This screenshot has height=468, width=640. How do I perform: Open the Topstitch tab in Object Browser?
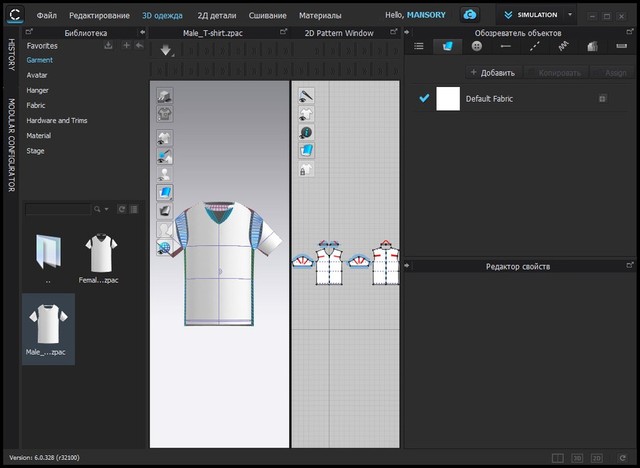(x=535, y=46)
